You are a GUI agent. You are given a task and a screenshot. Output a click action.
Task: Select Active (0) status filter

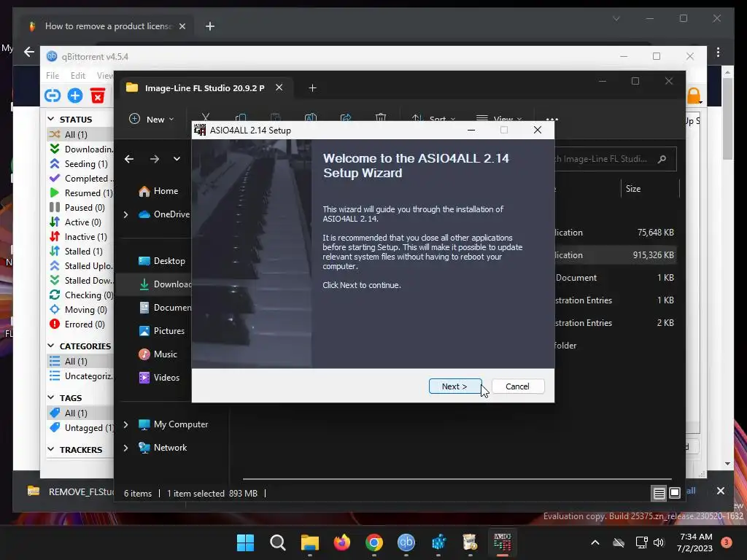pos(80,222)
